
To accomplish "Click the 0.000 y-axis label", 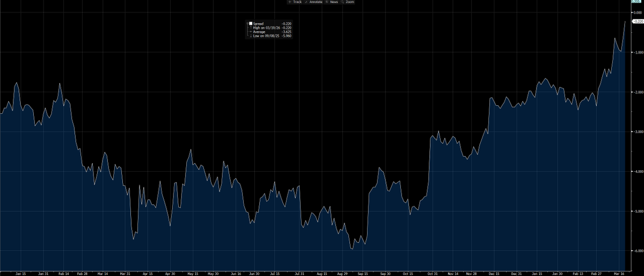I will (638, 13).
